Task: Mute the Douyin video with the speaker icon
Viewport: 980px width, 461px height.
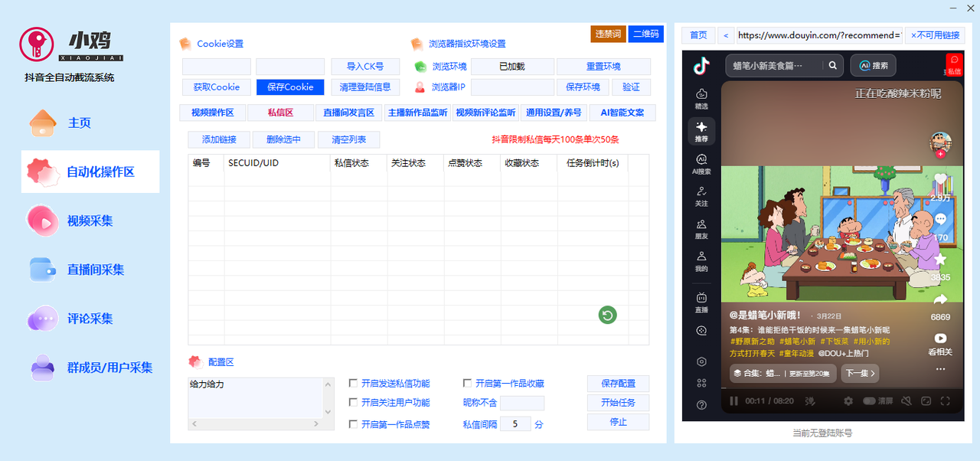Action: click(x=906, y=401)
